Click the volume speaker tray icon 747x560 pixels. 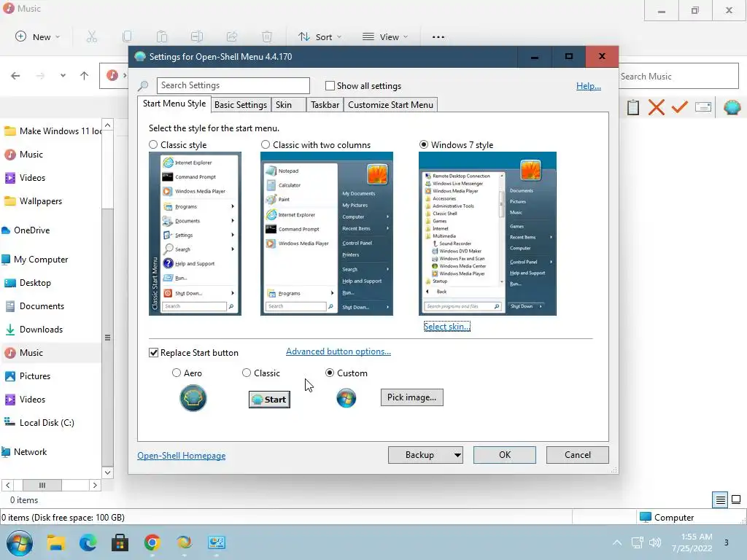pyautogui.click(x=656, y=542)
